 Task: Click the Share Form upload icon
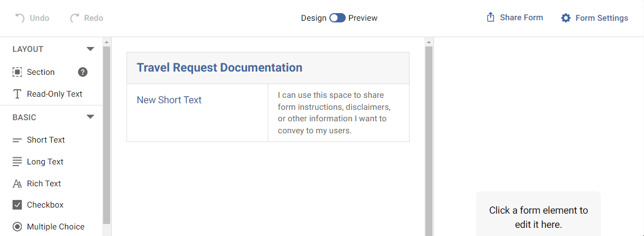pos(490,17)
